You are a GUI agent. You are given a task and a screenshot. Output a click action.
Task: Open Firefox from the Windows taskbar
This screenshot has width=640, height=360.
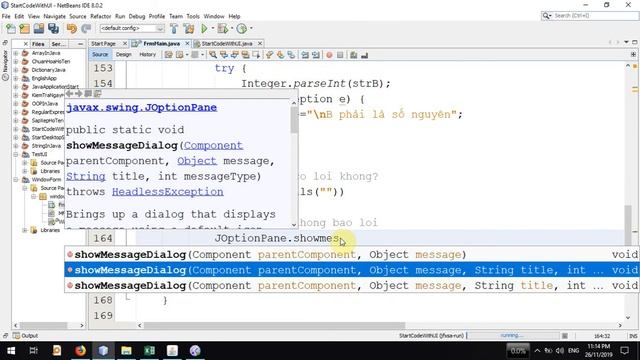(x=80, y=351)
